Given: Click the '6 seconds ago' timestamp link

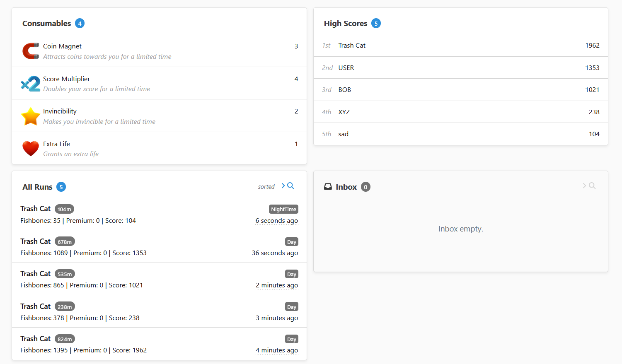Looking at the screenshot, I should 276,220.
